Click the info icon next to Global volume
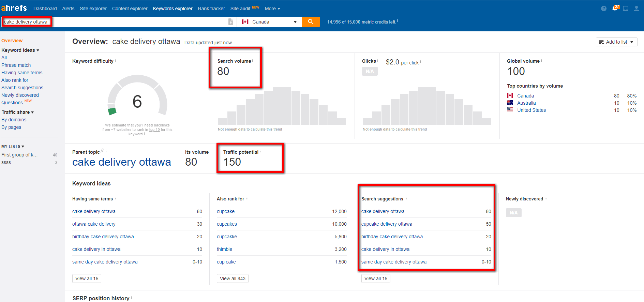This screenshot has width=644, height=302. click(541, 60)
